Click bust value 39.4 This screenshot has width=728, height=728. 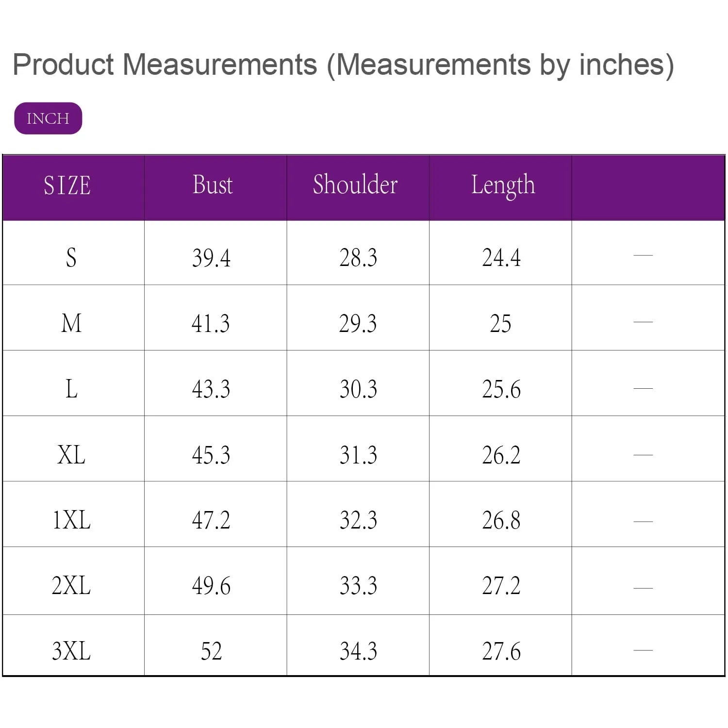point(211,258)
